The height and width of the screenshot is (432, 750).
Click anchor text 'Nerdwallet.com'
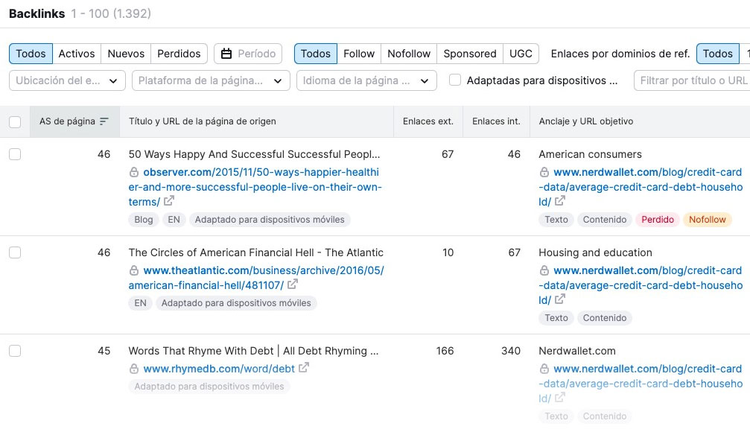pos(577,351)
